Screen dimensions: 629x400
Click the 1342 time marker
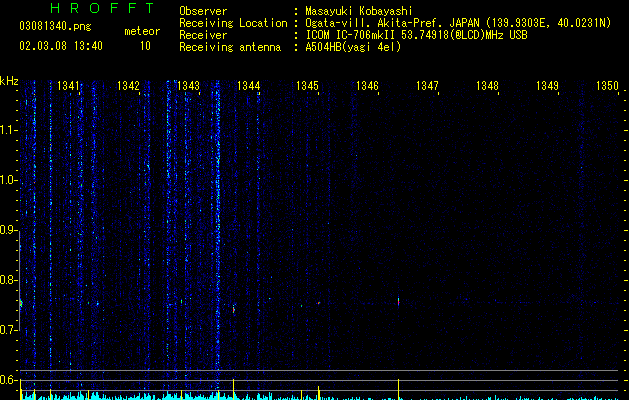128,86
